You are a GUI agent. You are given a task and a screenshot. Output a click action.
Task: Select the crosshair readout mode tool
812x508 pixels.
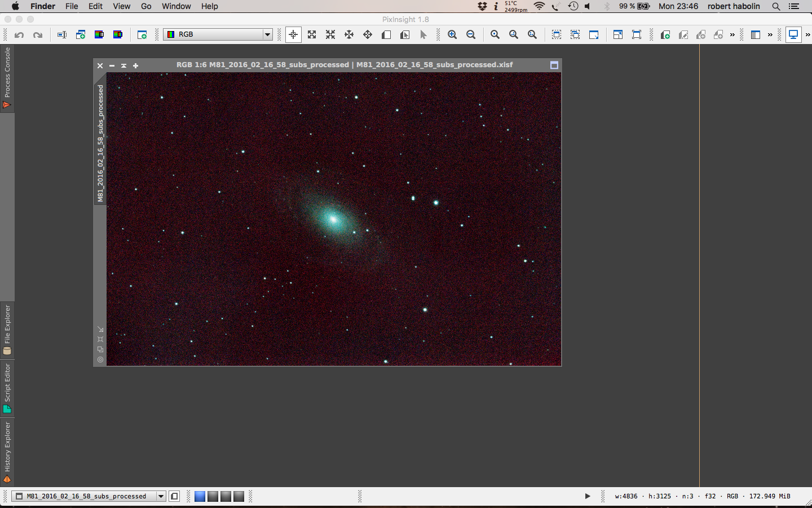click(x=293, y=34)
